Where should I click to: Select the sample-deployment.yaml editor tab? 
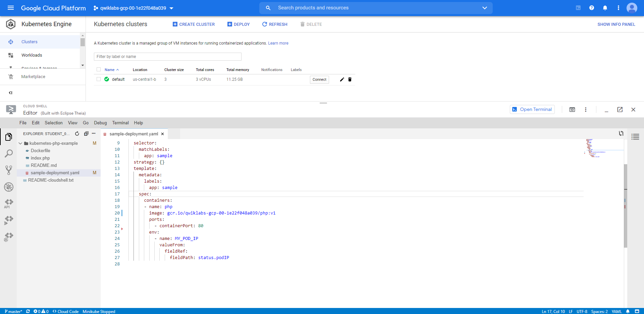click(x=134, y=134)
